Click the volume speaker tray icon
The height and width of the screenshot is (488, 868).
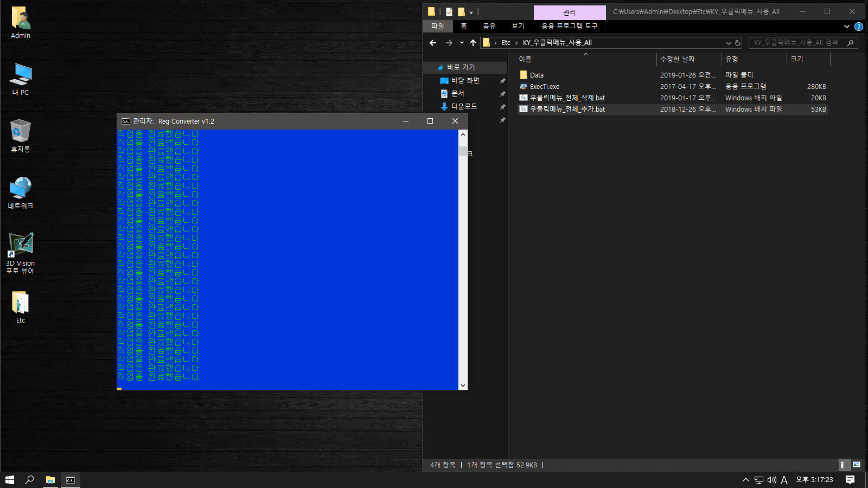point(771,480)
